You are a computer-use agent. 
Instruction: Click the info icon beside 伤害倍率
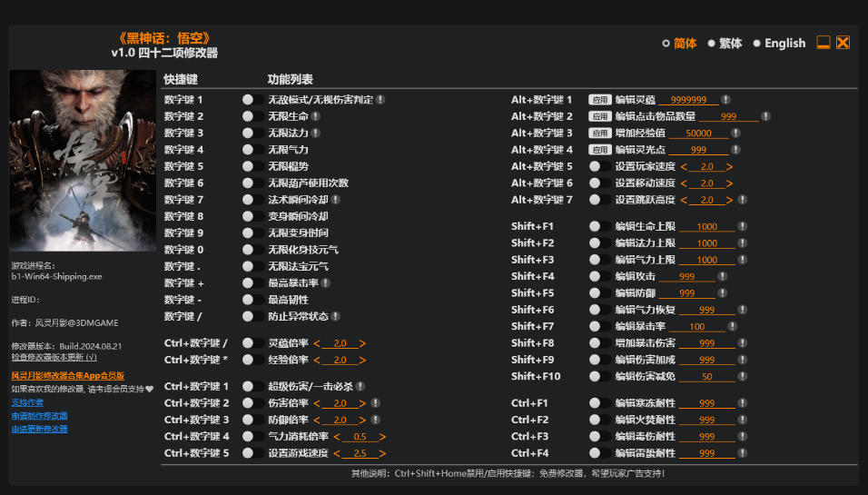(375, 403)
